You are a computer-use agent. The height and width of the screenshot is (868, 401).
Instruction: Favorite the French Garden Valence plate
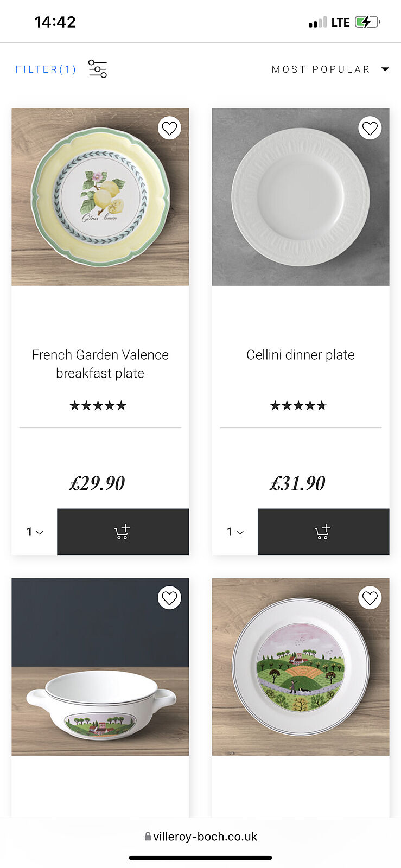(x=169, y=129)
